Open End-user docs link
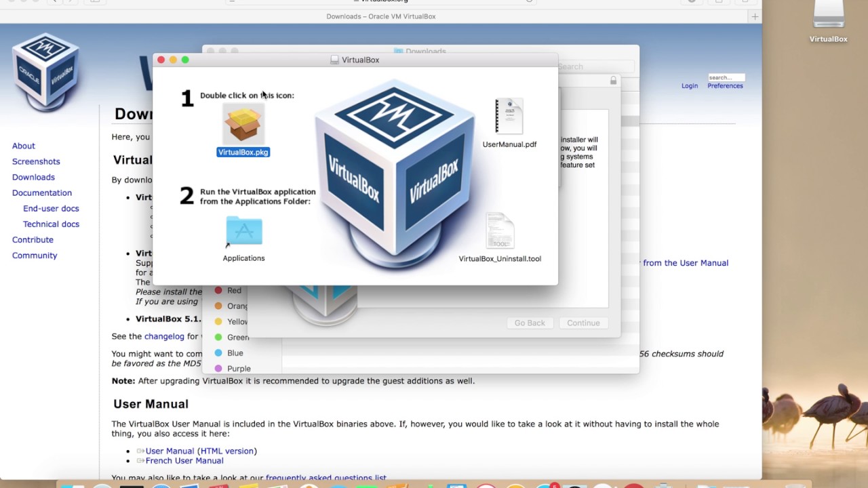This screenshot has height=488, width=868. point(51,208)
